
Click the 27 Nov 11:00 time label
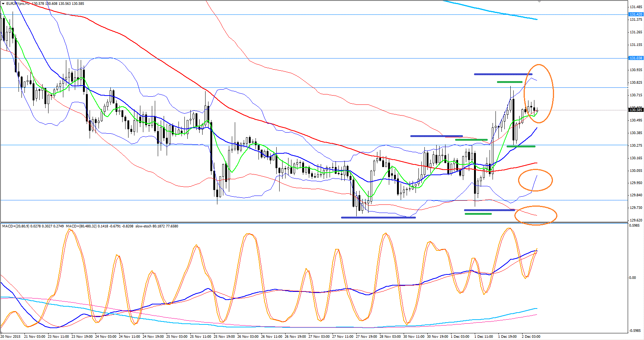tap(343, 337)
